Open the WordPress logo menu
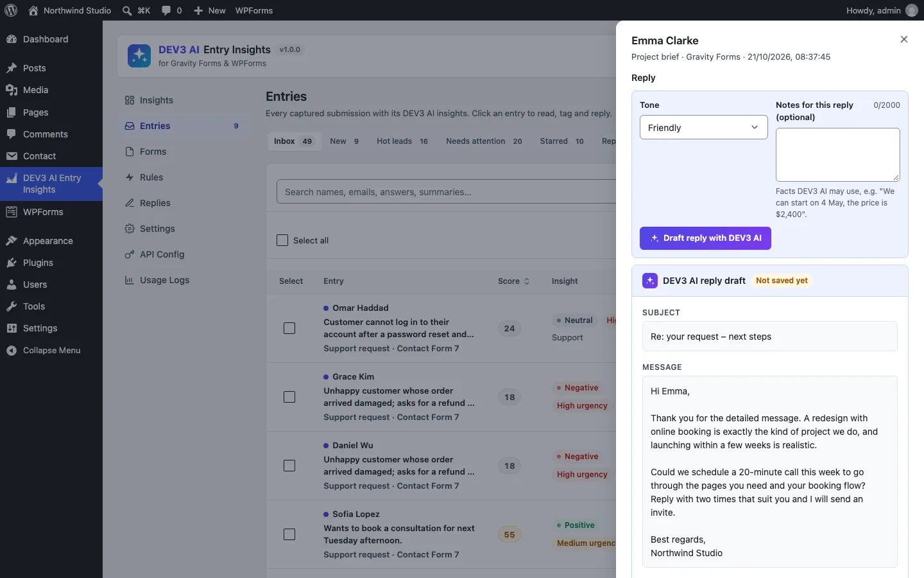The image size is (924, 578). [11, 10]
